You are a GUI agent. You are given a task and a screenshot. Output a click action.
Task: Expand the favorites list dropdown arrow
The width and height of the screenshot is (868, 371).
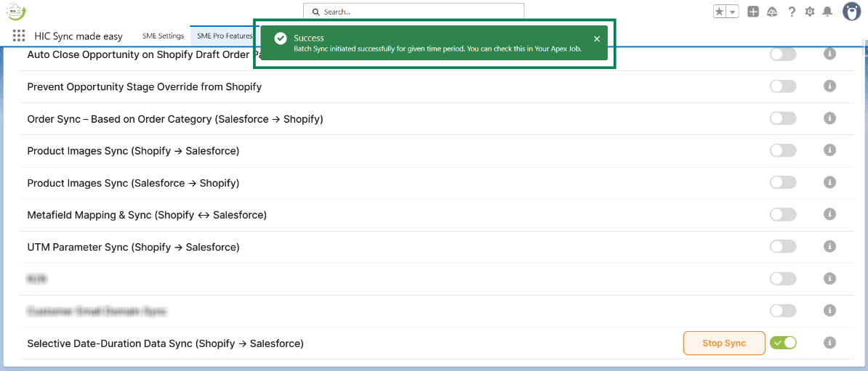tap(732, 12)
